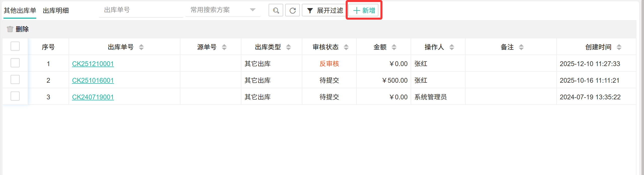Check the row for CK251210001
Image resolution: width=644 pixels, height=175 pixels.
click(x=15, y=63)
